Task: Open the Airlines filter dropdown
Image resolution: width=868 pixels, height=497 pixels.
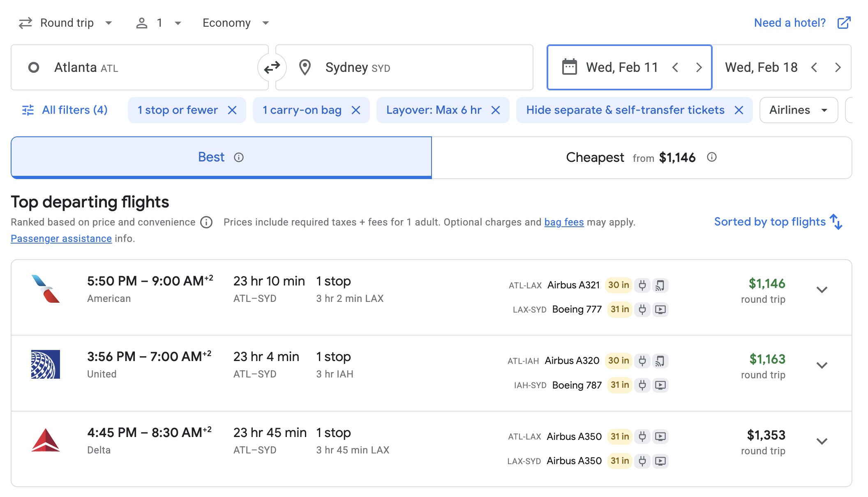Action: click(x=798, y=110)
